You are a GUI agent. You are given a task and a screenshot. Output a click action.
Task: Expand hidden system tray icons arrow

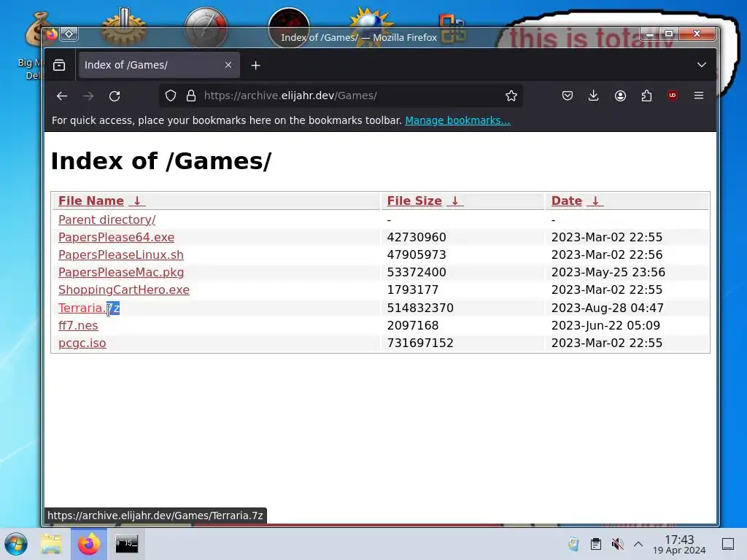pyautogui.click(x=638, y=544)
